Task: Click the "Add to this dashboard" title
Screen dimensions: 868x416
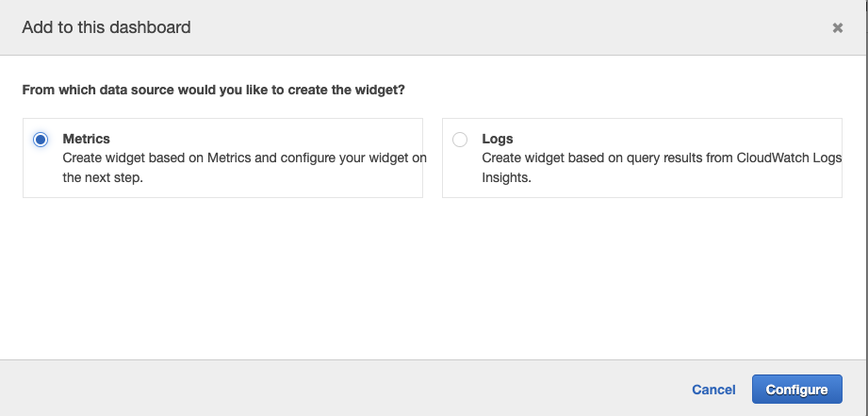Action: [106, 27]
